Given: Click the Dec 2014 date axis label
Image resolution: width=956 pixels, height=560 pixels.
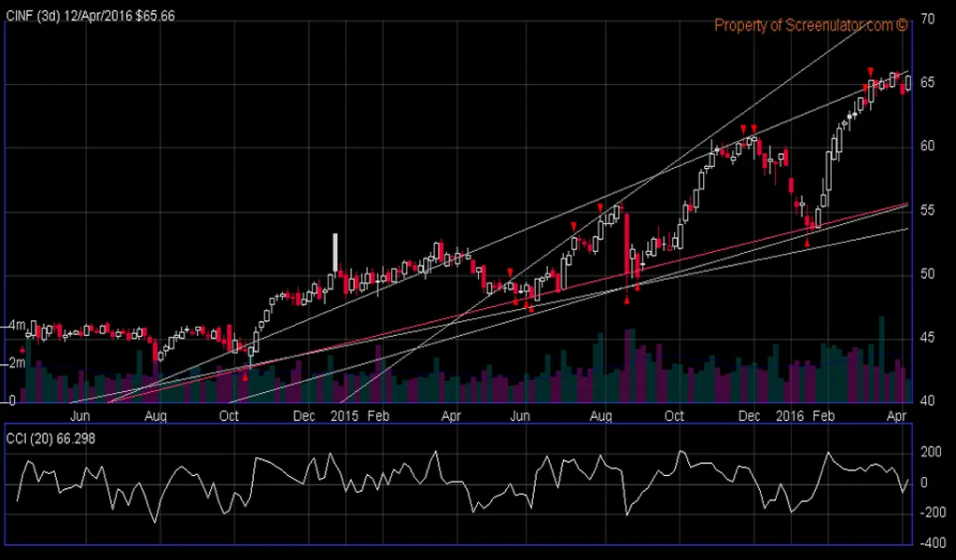Looking at the screenshot, I should 304,416.
